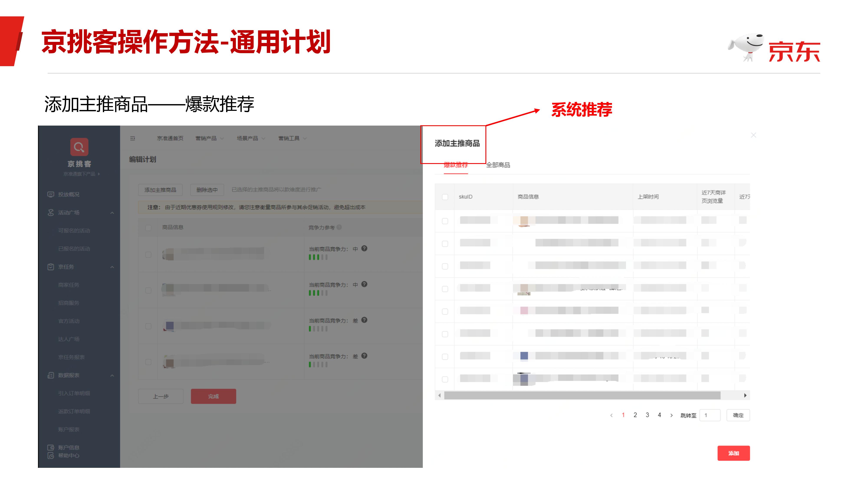
Task: Open 京任务报表 in the sidebar
Action: [x=71, y=357]
